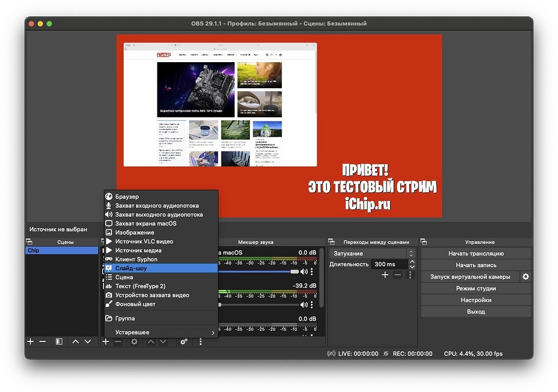Mute the second audio channel at -39.2 dB
The height and width of the screenshot is (392, 558).
[303, 304]
